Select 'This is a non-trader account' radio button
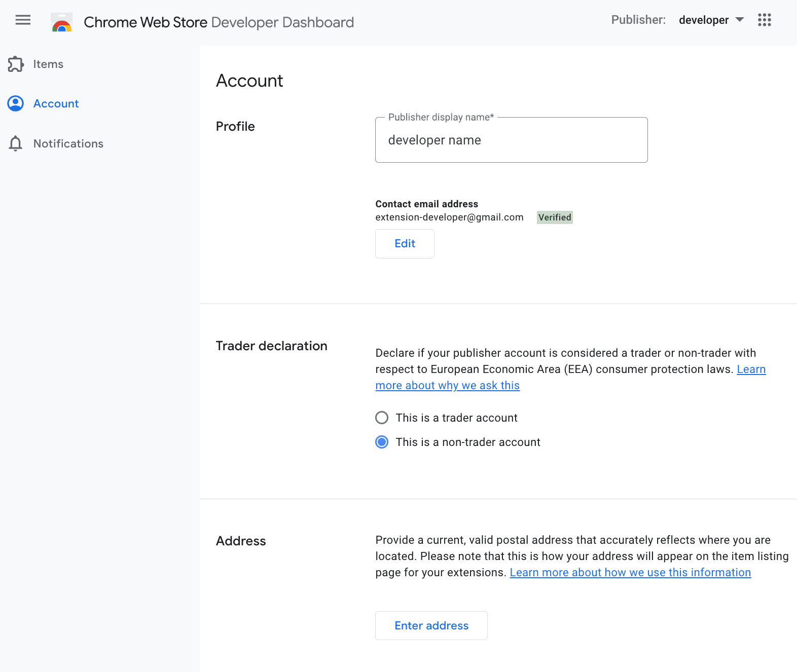The image size is (797, 672). pos(382,442)
